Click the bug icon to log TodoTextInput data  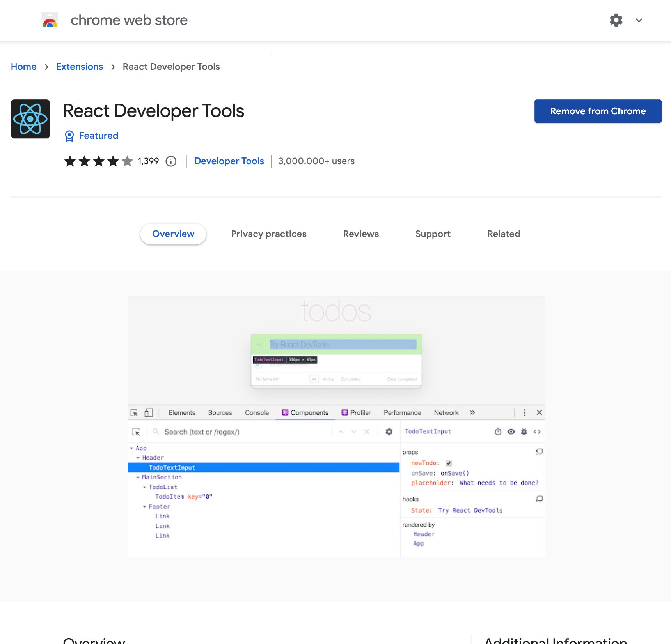[x=524, y=432]
